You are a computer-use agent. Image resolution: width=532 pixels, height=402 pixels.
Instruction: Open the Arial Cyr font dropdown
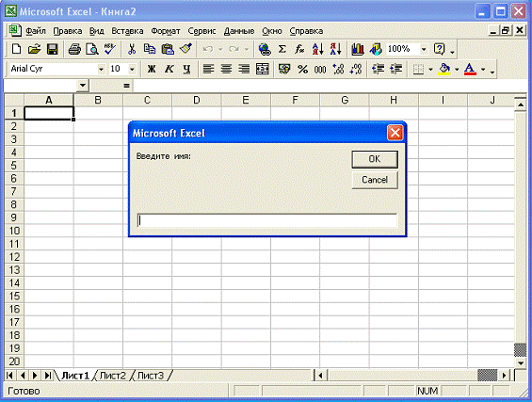click(x=101, y=70)
